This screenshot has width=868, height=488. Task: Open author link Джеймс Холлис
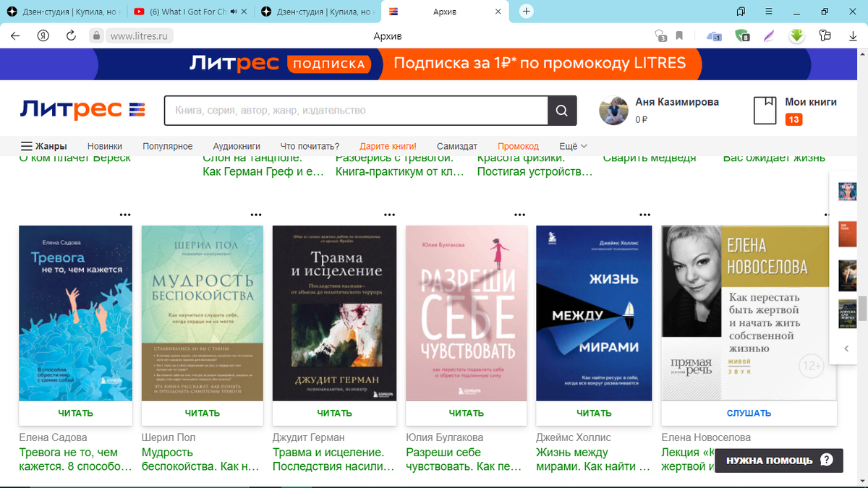click(574, 437)
